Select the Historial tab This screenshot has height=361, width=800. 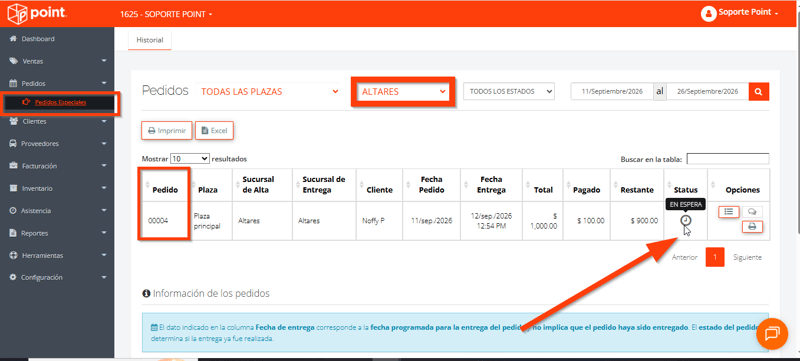tap(149, 40)
